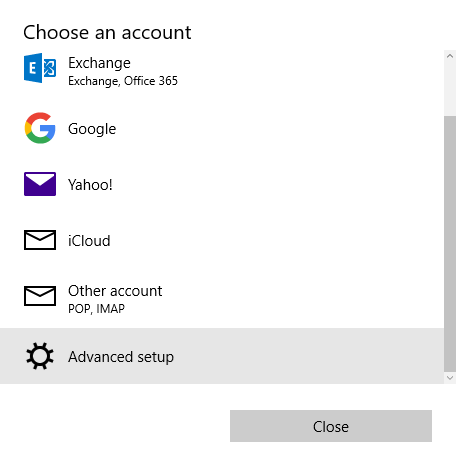
Task: Click the light scrollbar track above the thumb
Action: pyautogui.click(x=450, y=89)
